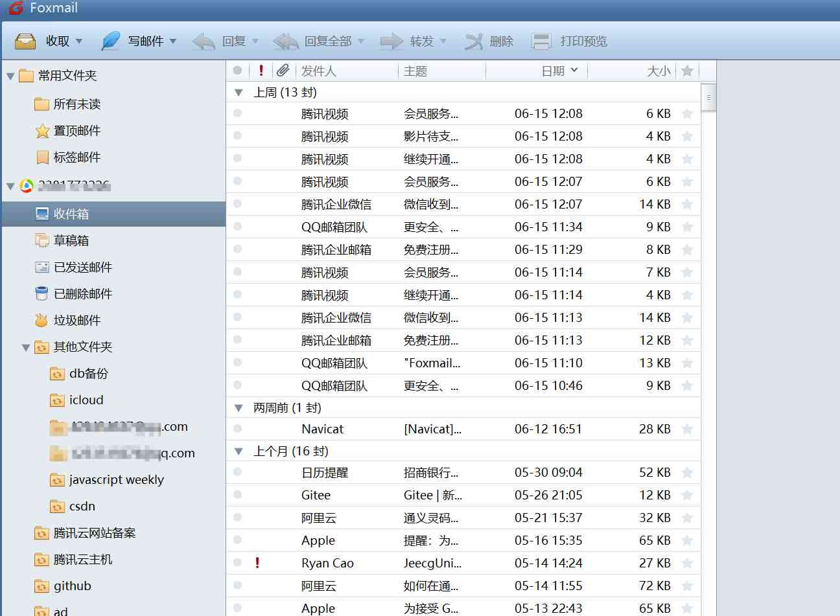Screen dimensions: 840x616
Task: Toggle read status dot of Gitee email
Action: point(237,494)
